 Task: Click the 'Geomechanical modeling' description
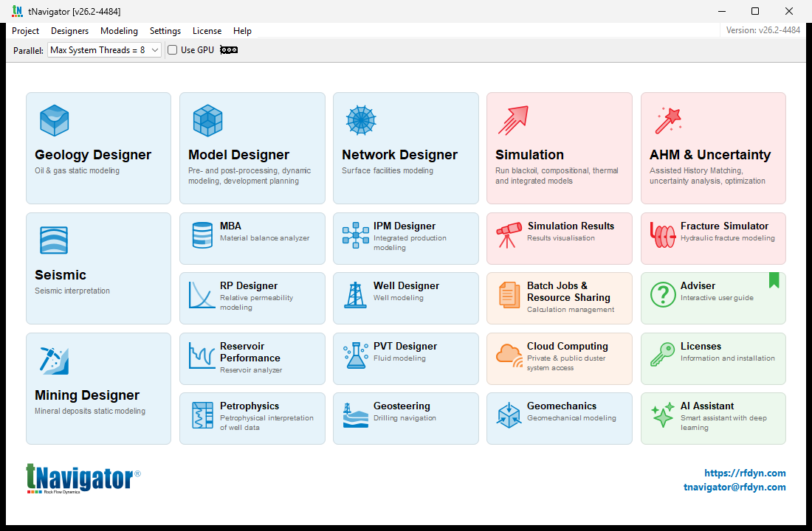tap(571, 417)
